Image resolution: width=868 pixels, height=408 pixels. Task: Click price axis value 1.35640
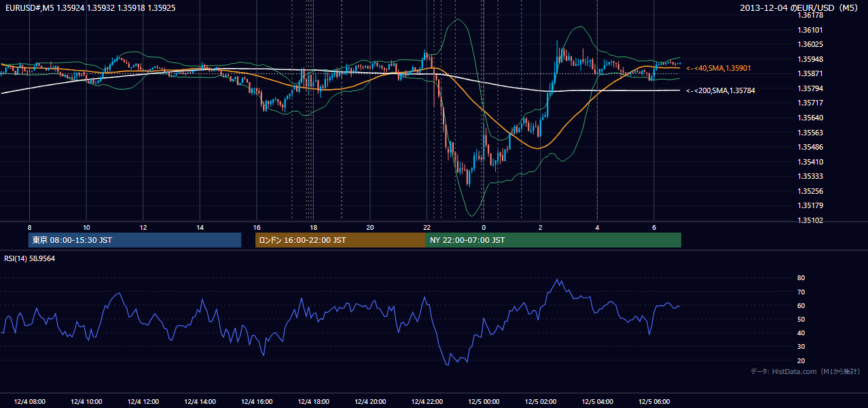tap(812, 118)
